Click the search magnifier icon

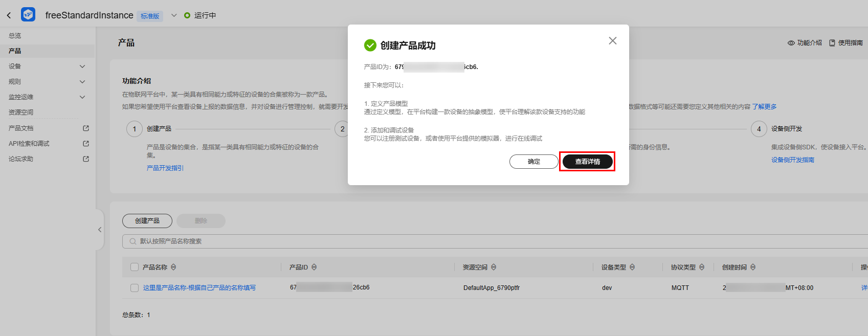(133, 241)
